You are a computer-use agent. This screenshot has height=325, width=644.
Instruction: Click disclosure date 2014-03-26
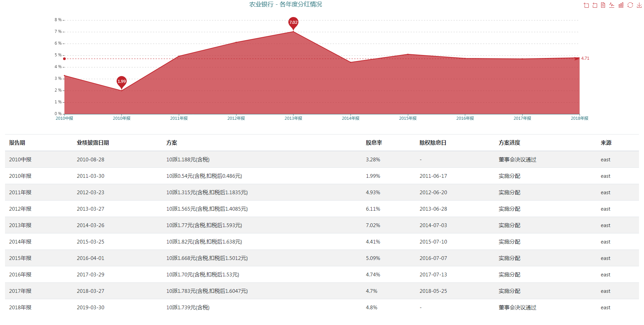[x=91, y=225]
